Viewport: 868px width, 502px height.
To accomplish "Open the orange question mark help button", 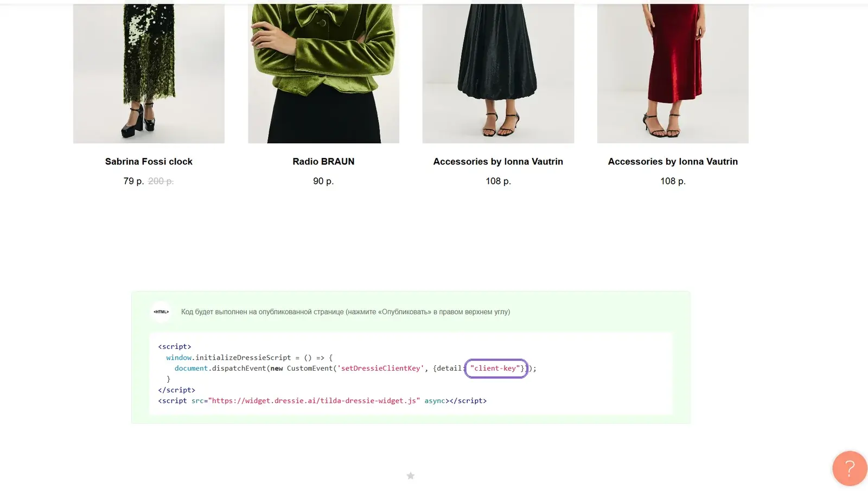I will coord(850,468).
